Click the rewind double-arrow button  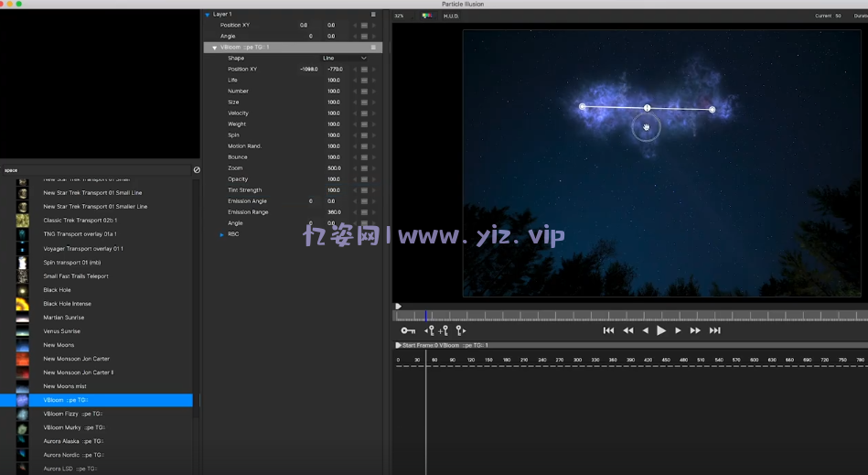coord(627,330)
